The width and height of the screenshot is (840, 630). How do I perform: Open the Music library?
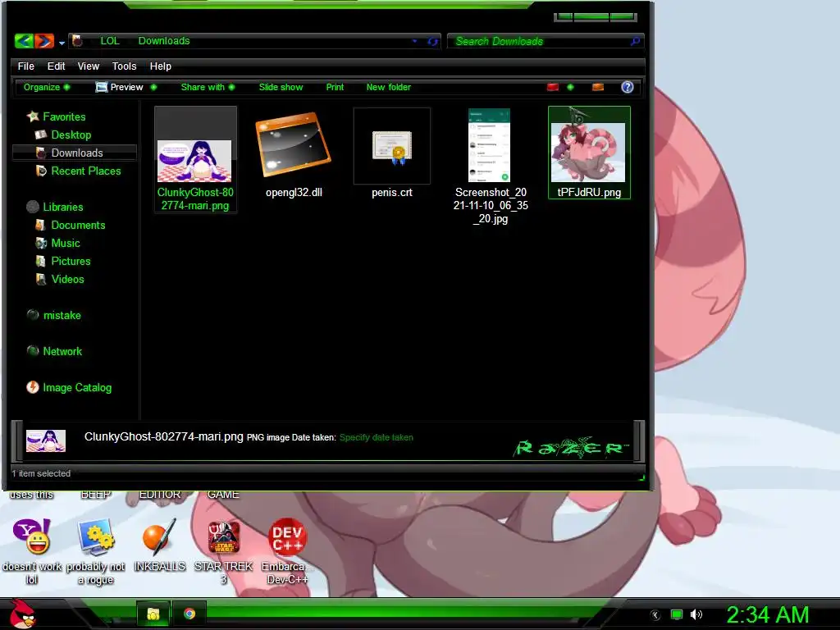(66, 243)
